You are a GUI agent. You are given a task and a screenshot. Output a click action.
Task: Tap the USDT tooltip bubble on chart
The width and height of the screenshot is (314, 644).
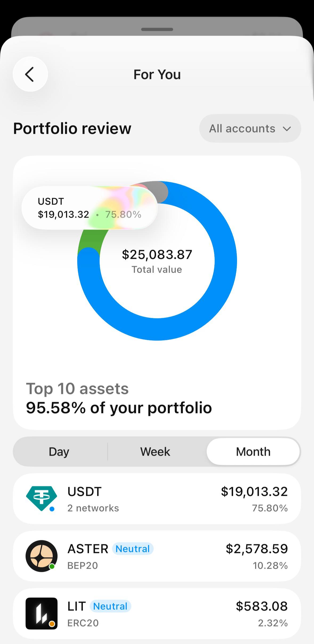(89, 208)
